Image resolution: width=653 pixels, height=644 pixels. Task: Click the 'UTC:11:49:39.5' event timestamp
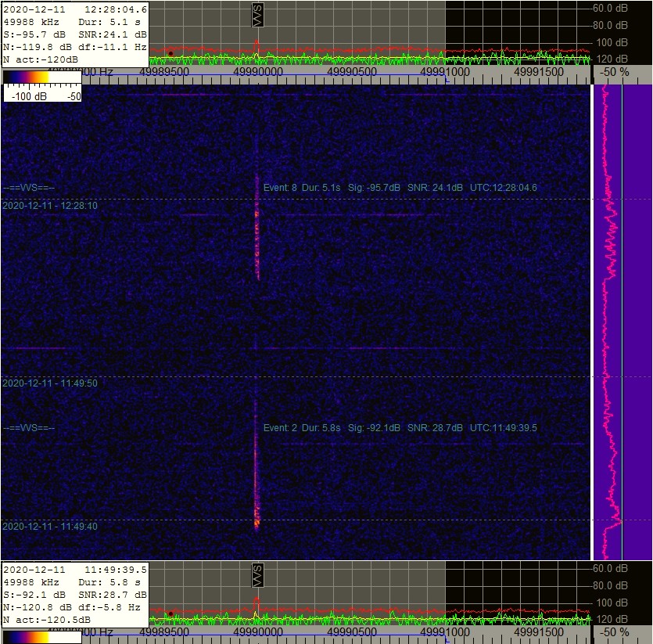coord(504,428)
